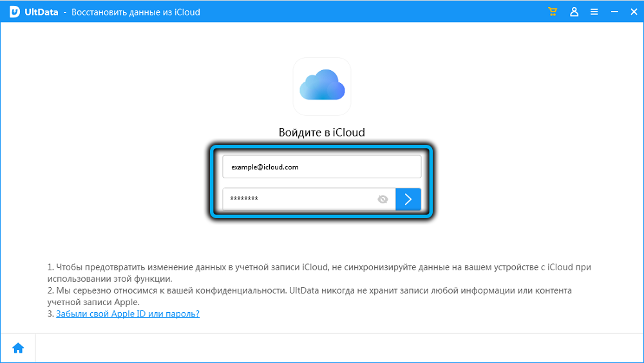Go to the home screen icon

tap(18, 348)
